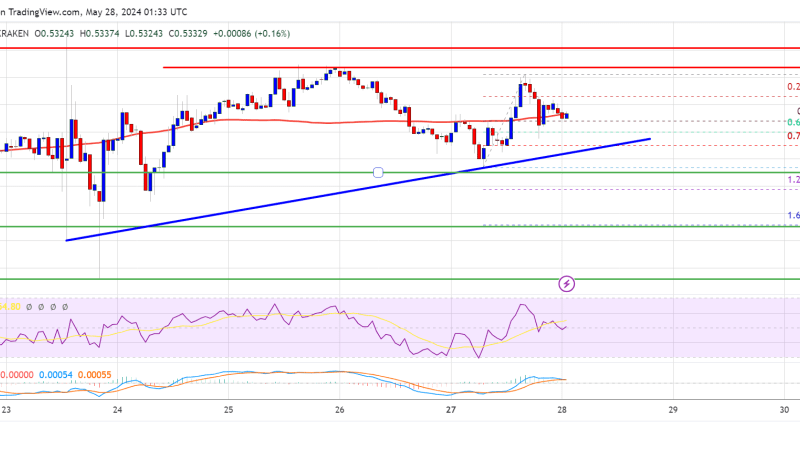Click the purple lightning event icon

(566, 283)
